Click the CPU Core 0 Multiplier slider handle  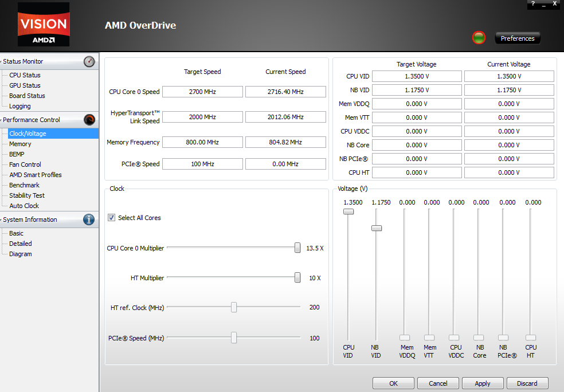(x=297, y=248)
